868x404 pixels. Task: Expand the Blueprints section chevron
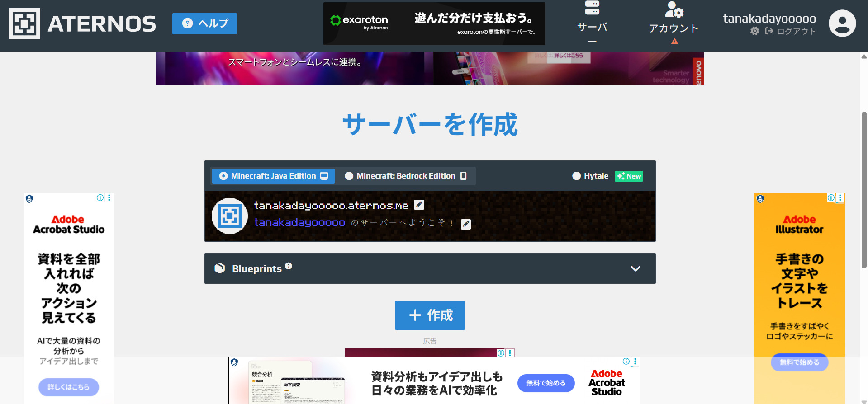click(x=635, y=269)
